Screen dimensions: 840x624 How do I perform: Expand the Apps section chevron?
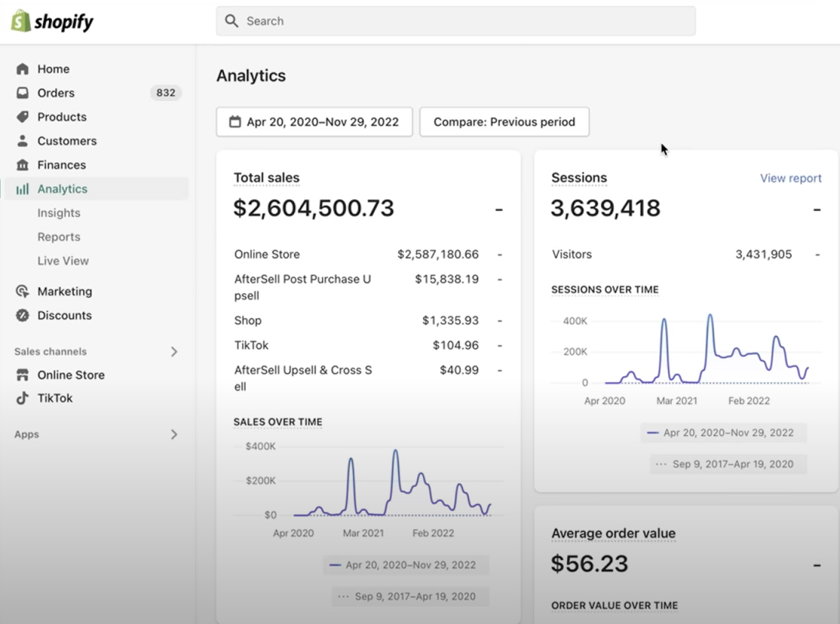tap(174, 434)
